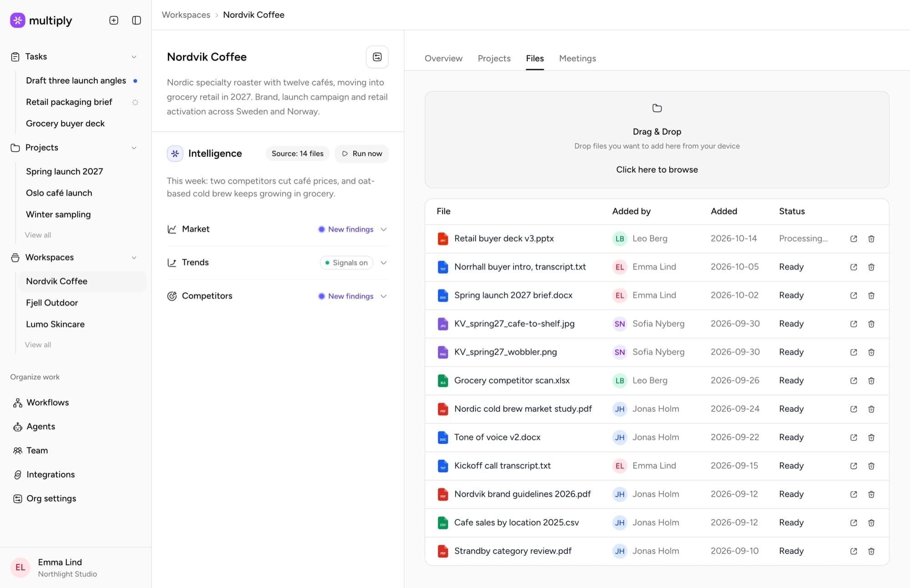Viewport: 910px width, 588px height.
Task: Toggle the sidebar panel icon
Action: pyautogui.click(x=136, y=20)
